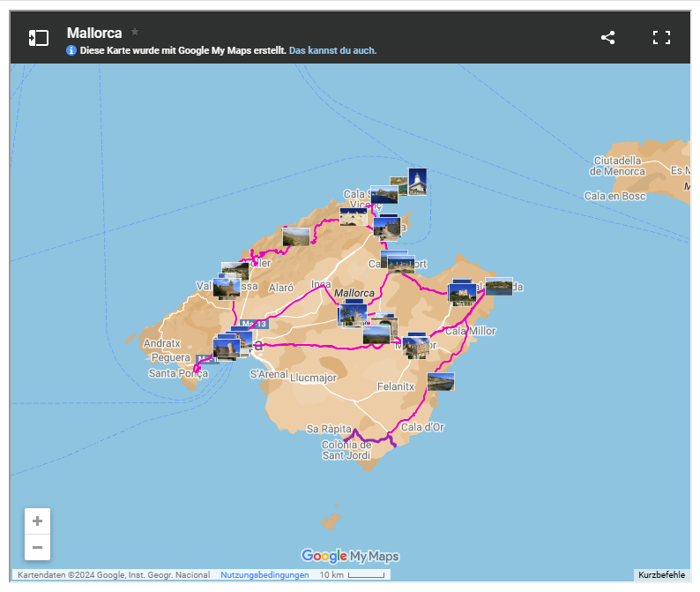Open the sea photo at Cala Rajada
This screenshot has width=700, height=592.
(499, 287)
